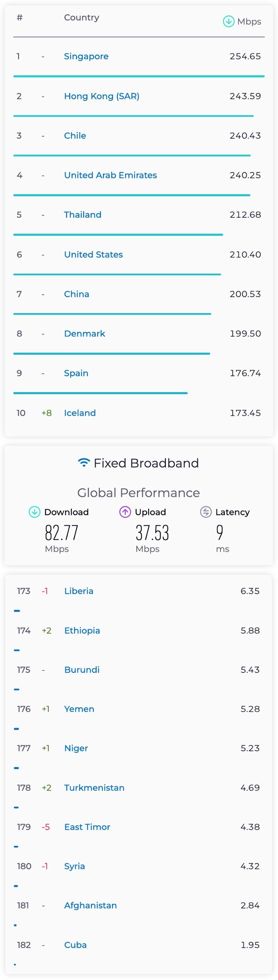Click the Upload circle arrow icon
278x980 pixels.
click(x=125, y=512)
